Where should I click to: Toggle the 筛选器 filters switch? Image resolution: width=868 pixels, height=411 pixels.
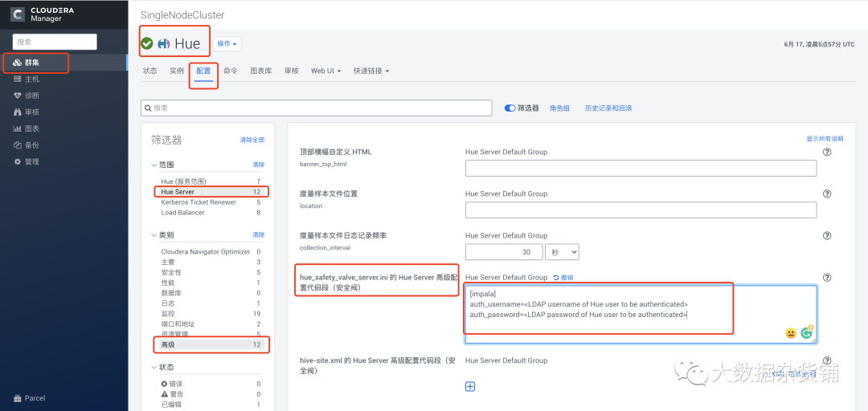pyautogui.click(x=510, y=108)
